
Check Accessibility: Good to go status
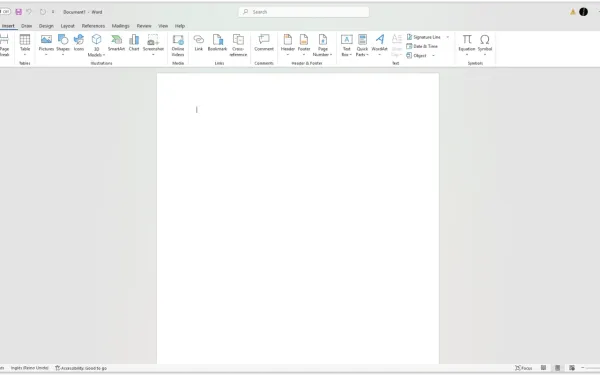pos(81,368)
